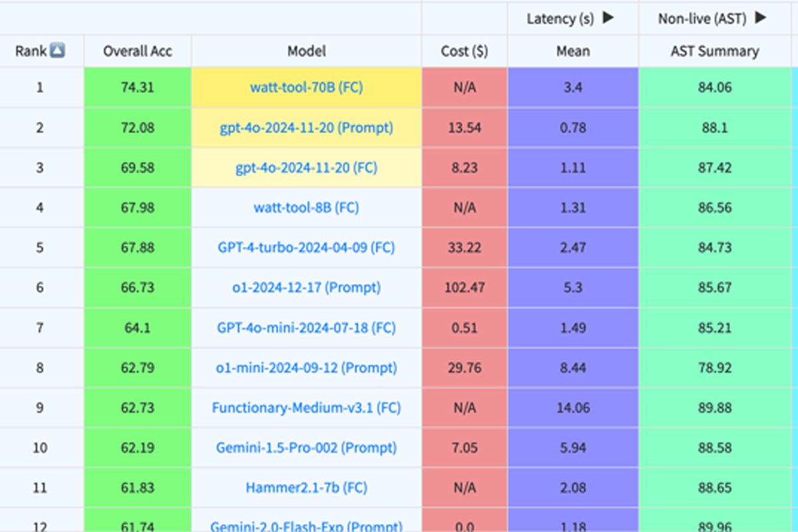The image size is (798, 532).
Task: Select the 66.73 overall accuracy cell
Action: pyautogui.click(x=138, y=287)
